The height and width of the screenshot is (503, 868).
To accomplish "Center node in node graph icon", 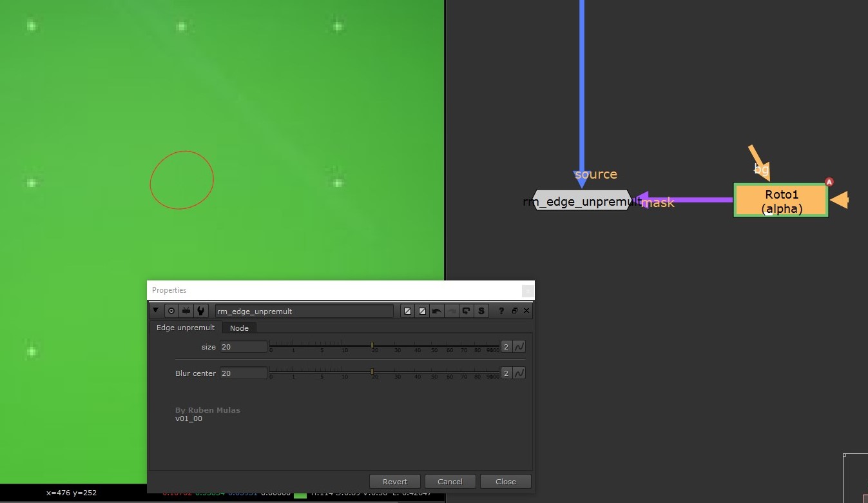I will coord(171,311).
